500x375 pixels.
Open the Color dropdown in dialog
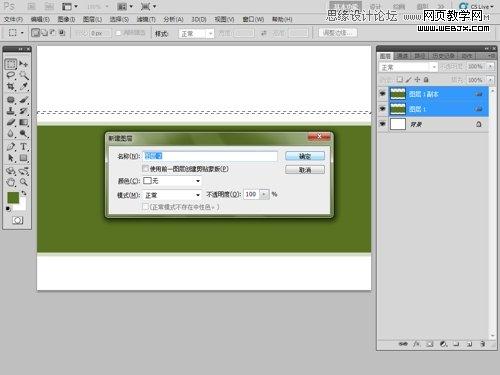[172, 181]
